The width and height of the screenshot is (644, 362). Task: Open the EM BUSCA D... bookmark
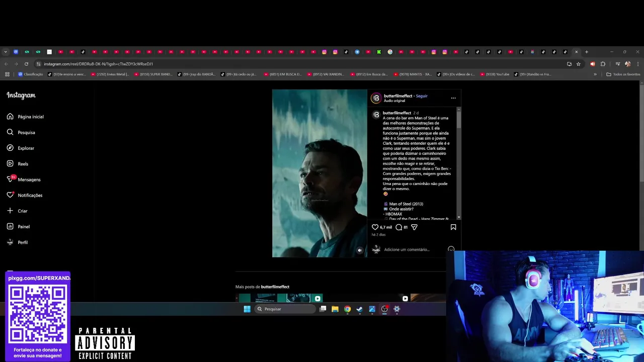283,74
